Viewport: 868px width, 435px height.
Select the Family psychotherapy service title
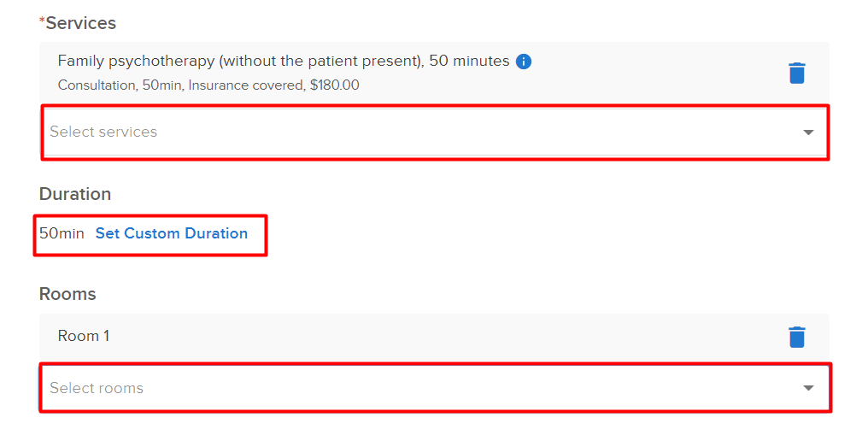pyautogui.click(x=284, y=61)
